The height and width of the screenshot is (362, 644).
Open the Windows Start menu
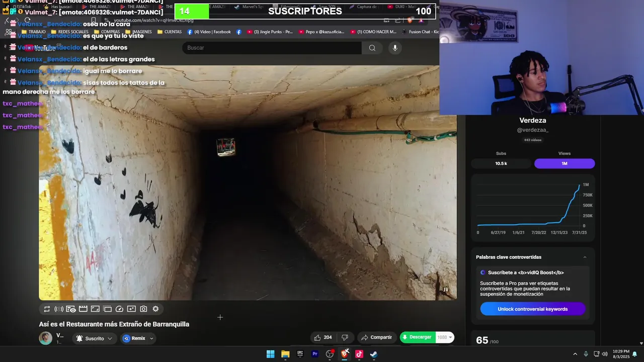[x=270, y=354]
